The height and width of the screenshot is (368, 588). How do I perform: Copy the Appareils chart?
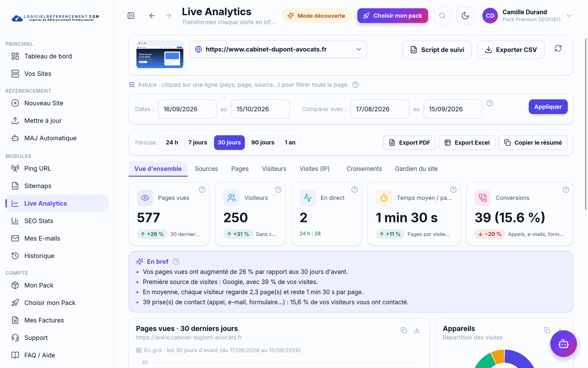pos(547,330)
